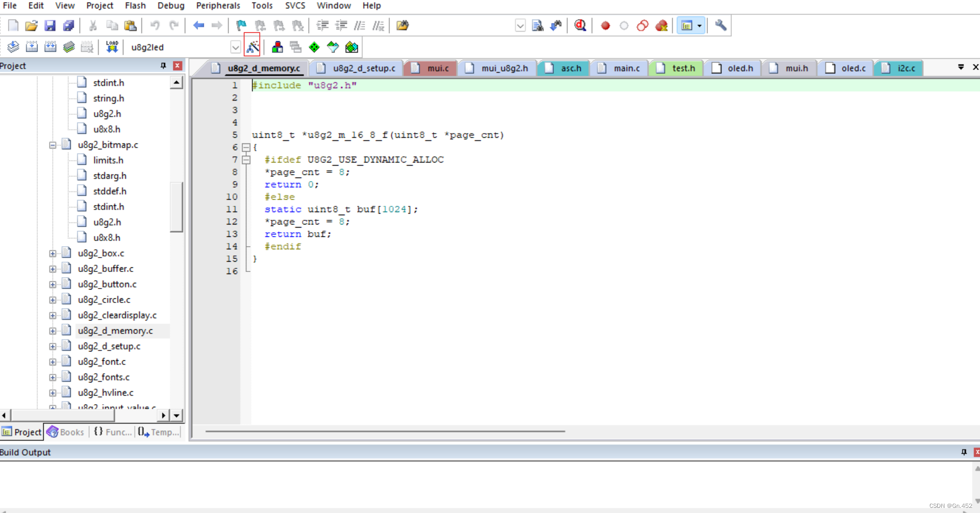Click project tree scroll up arrow
The height and width of the screenshot is (513, 980).
tap(176, 83)
